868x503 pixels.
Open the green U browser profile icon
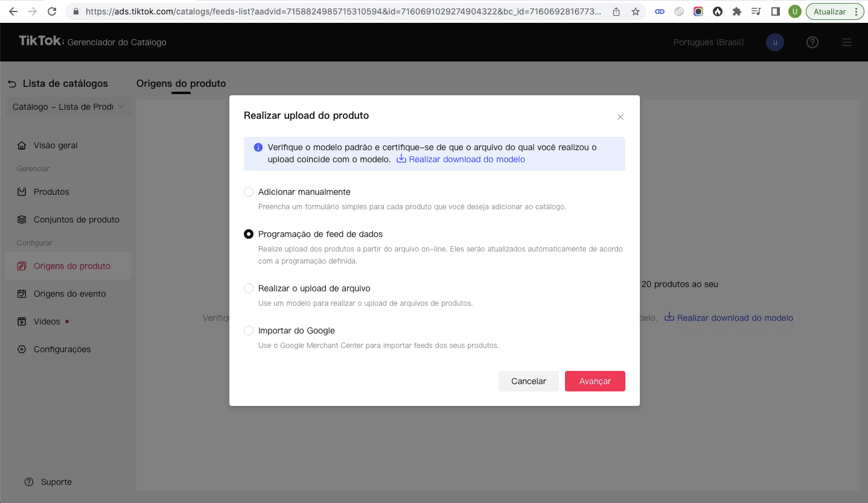tap(795, 11)
